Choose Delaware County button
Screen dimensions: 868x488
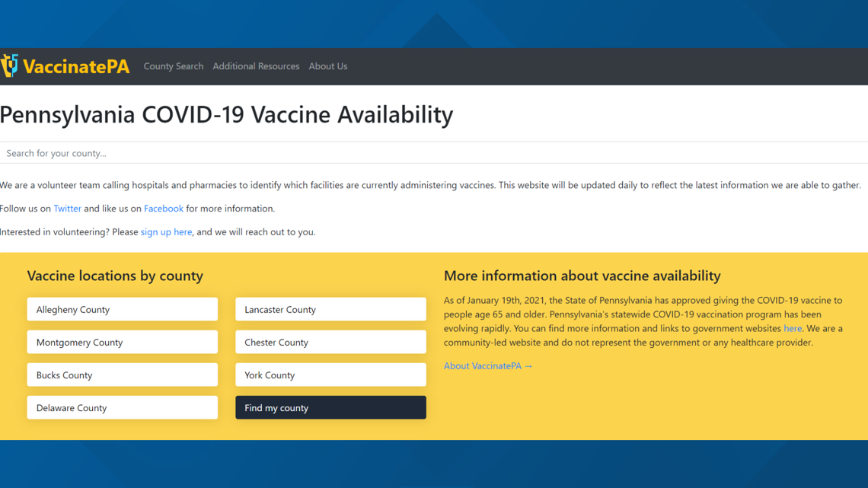click(x=123, y=407)
